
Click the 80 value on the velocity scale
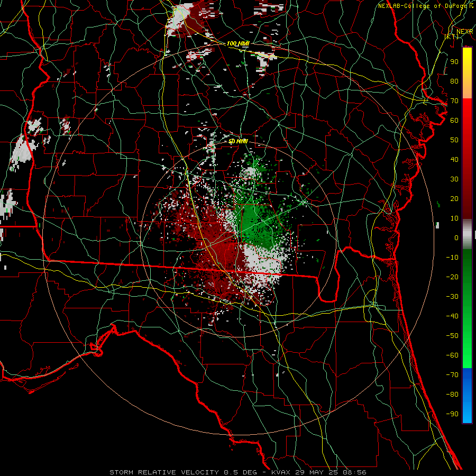(x=454, y=81)
